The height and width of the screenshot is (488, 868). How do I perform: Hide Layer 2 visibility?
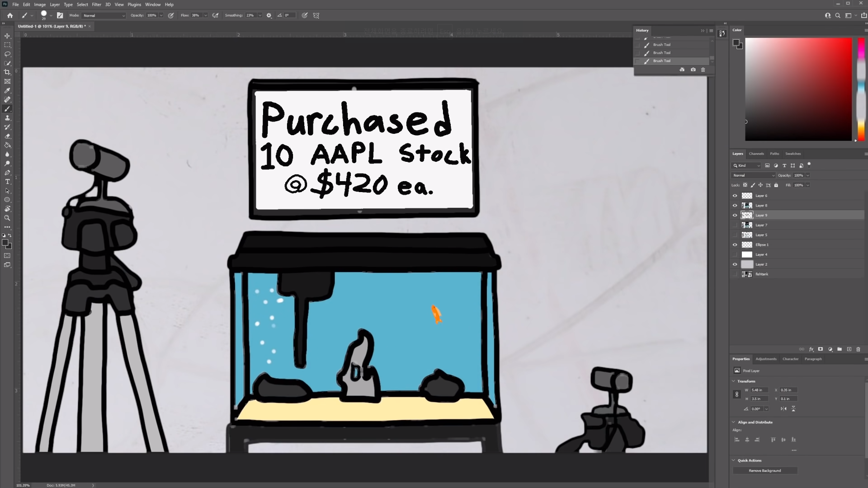735,264
